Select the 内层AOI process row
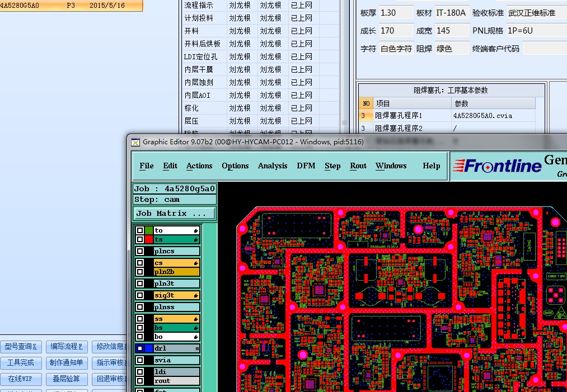The width and height of the screenshot is (567, 392). point(260,96)
